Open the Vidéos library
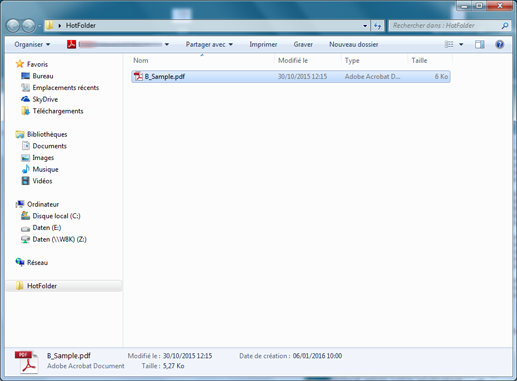Viewport: 517px width, 381px height. (x=42, y=181)
